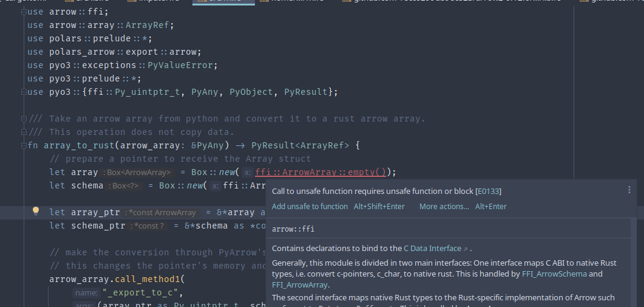Open the three-dot menu in error popup
This screenshot has width=644, height=307.
[x=629, y=190]
